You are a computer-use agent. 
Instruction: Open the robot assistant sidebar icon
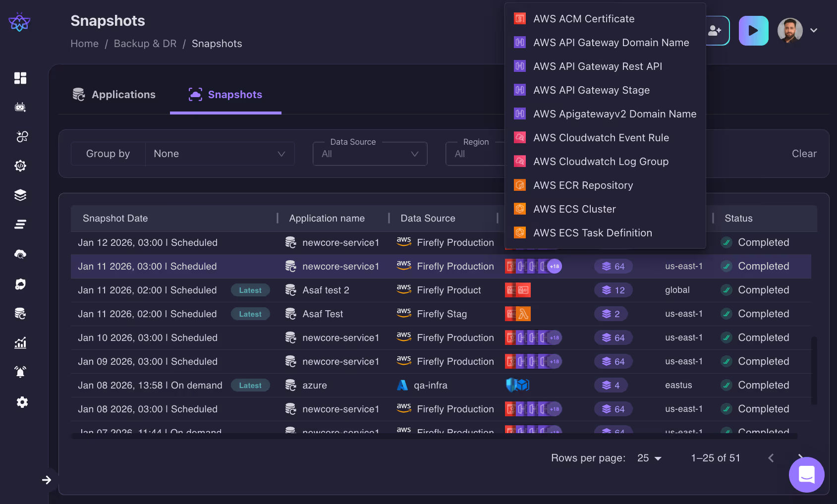point(20,107)
